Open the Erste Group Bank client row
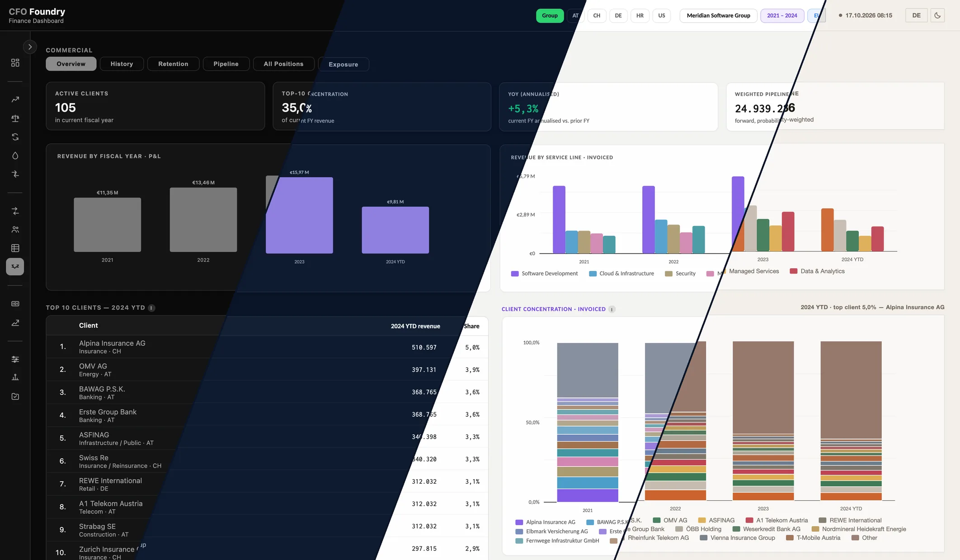 (267, 415)
